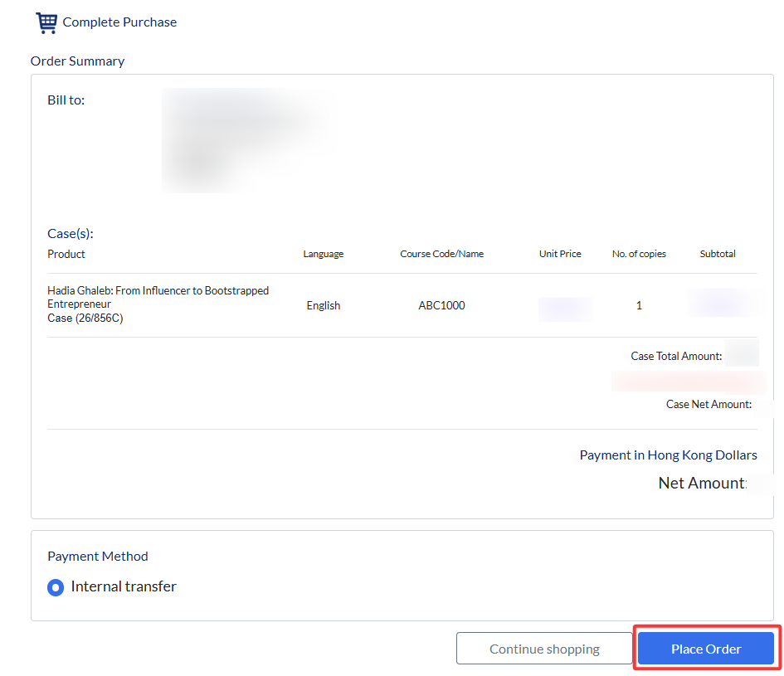The width and height of the screenshot is (784, 676).
Task: Click Payment in Hong Kong Dollars text
Action: tap(669, 455)
